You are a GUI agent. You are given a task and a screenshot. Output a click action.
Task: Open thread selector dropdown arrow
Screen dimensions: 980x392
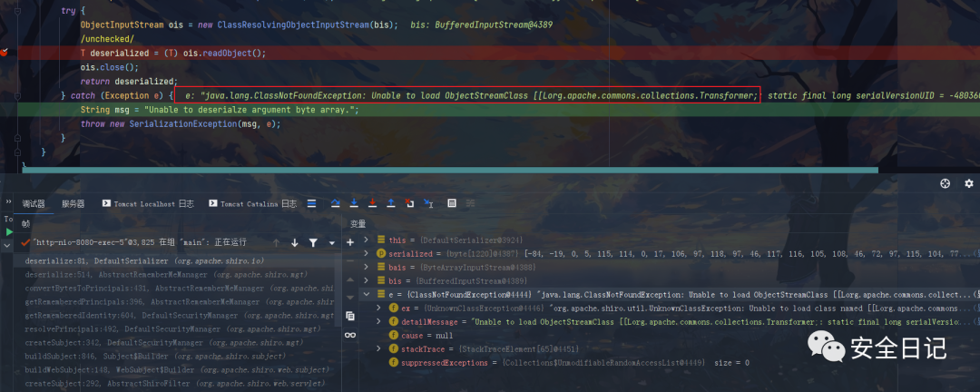tap(332, 242)
